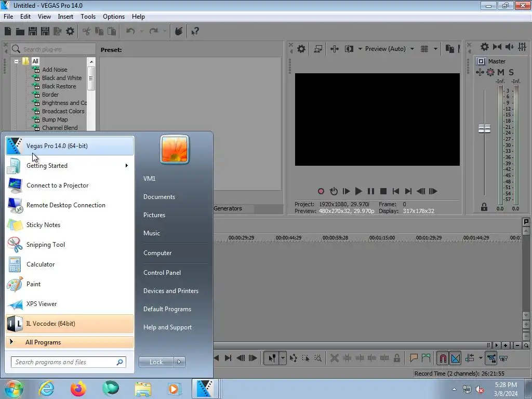Solo the Master bus with S

(511, 72)
